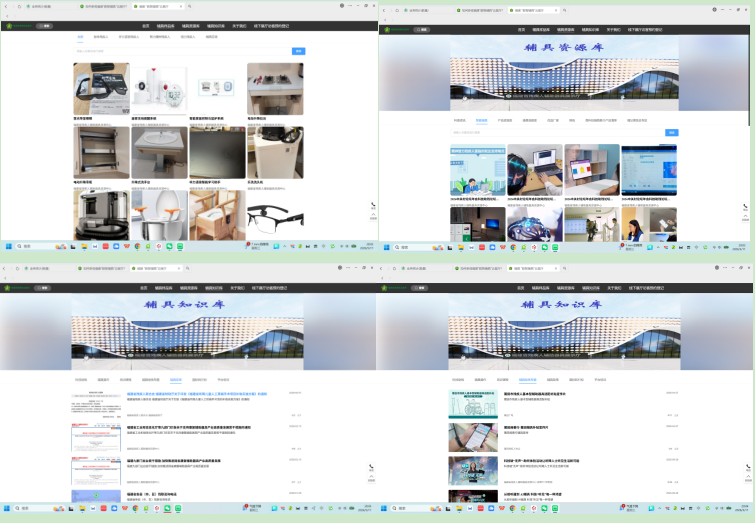Click the green site logo in the product page header

pyautogui.click(x=9, y=26)
